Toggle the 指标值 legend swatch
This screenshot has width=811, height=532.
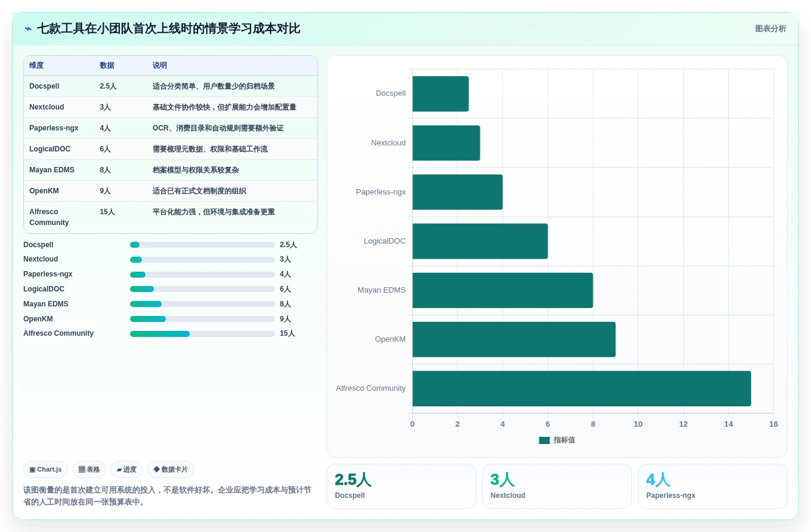[x=544, y=440]
